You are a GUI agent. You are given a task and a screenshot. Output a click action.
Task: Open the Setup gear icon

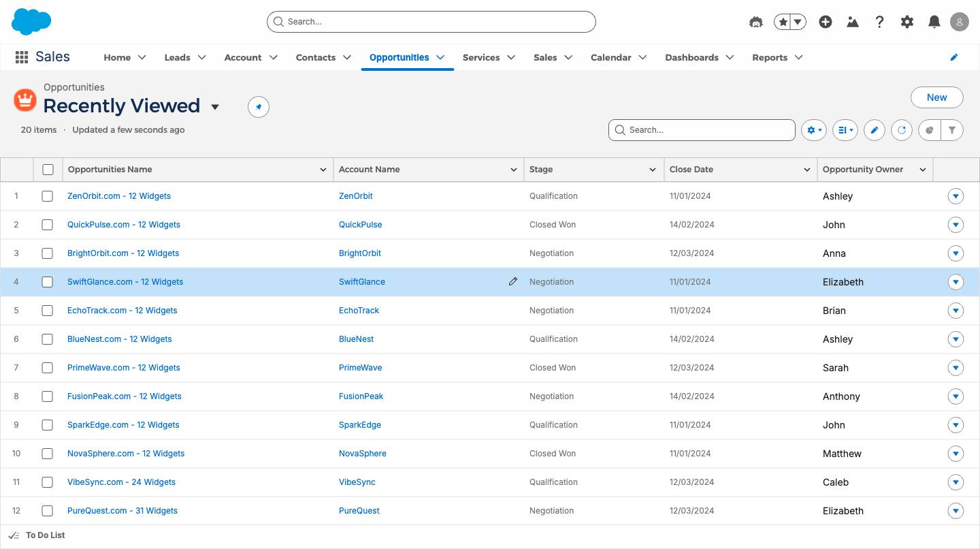pos(907,22)
